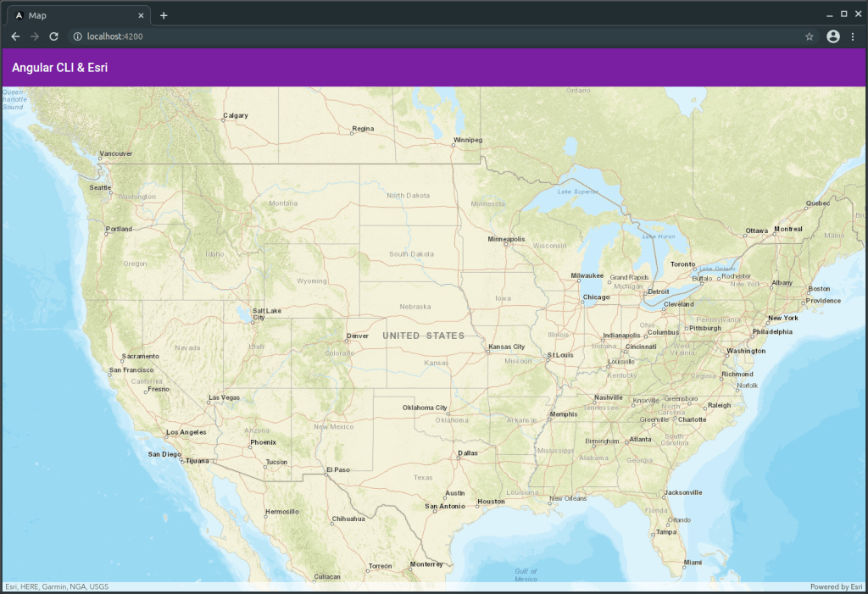This screenshot has width=868, height=594.
Task: Open the Chrome three-dot menu
Action: click(853, 36)
